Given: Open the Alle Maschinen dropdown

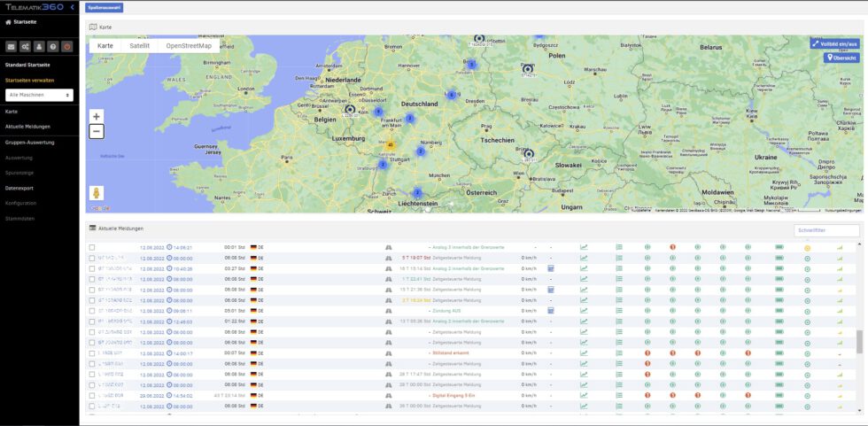Looking at the screenshot, I should (39, 94).
